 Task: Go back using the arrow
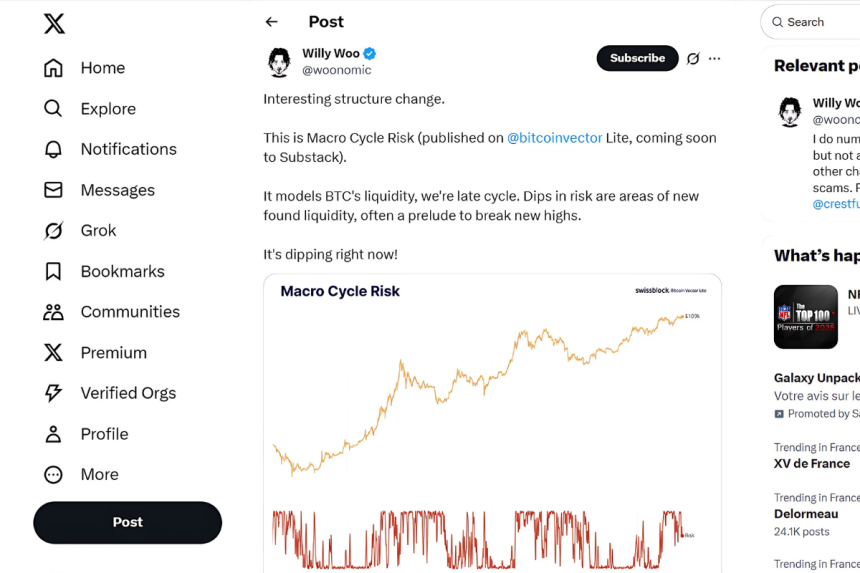(x=272, y=22)
